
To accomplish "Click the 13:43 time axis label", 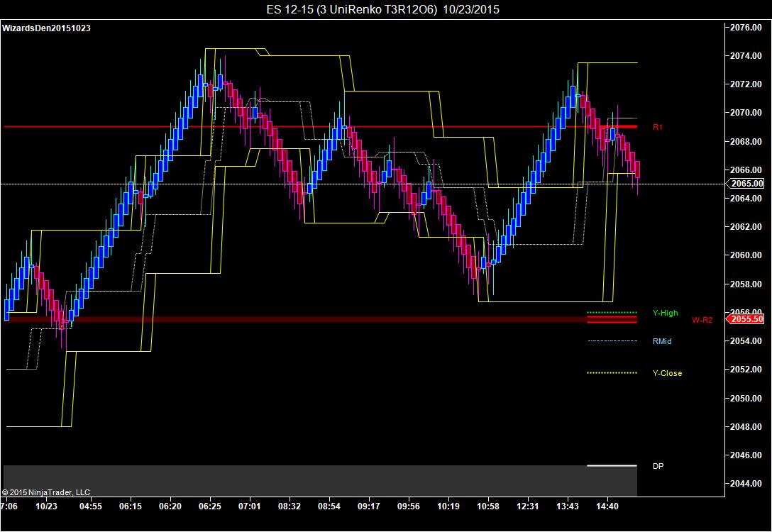I will tap(568, 506).
